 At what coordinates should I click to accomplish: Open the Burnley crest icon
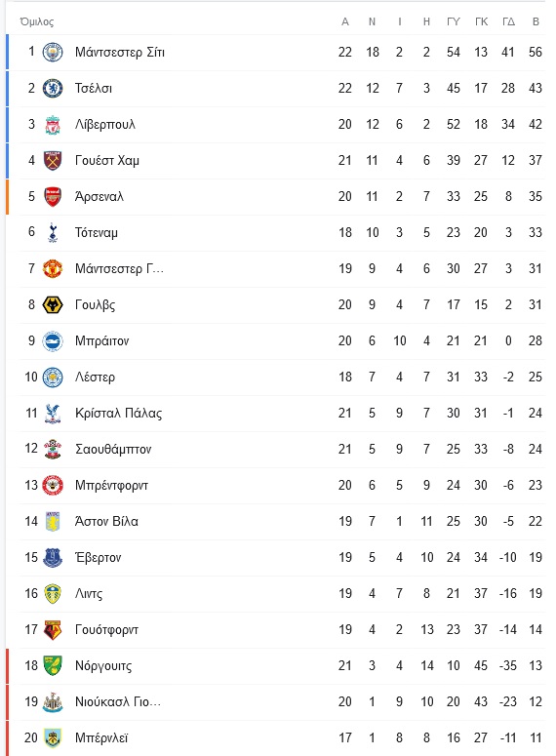point(53,737)
